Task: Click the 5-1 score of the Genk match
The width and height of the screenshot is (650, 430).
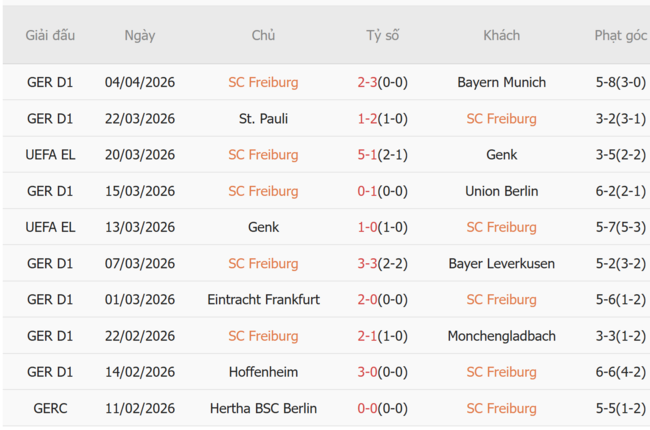Action: point(367,154)
